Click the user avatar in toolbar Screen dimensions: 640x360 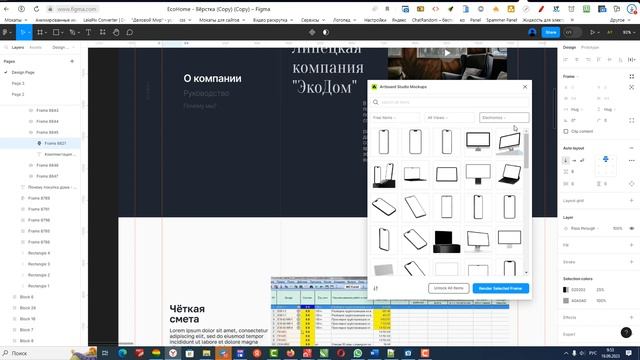click(x=532, y=32)
